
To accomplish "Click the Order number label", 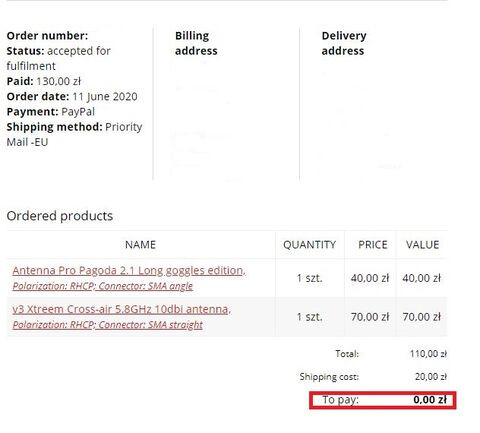I will (47, 36).
